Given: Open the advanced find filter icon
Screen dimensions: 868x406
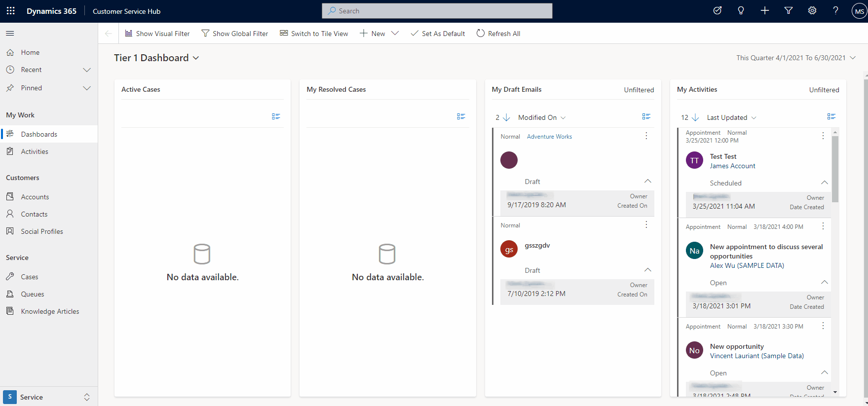Looking at the screenshot, I should click(788, 11).
